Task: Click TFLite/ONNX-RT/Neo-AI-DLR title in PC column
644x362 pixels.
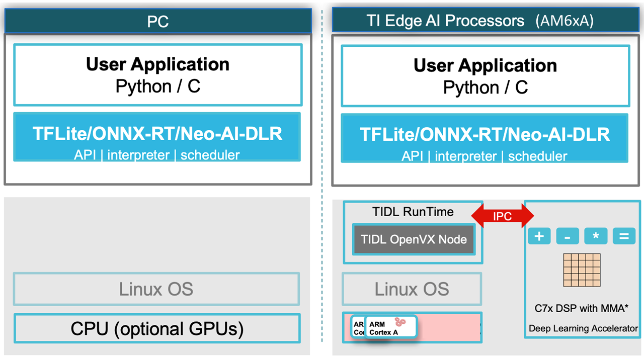Action: point(157,134)
